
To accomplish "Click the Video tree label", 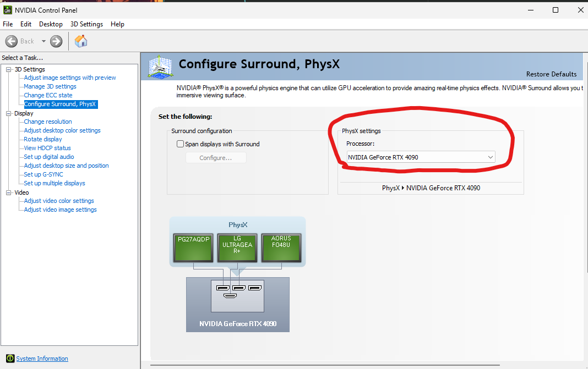I will click(22, 192).
